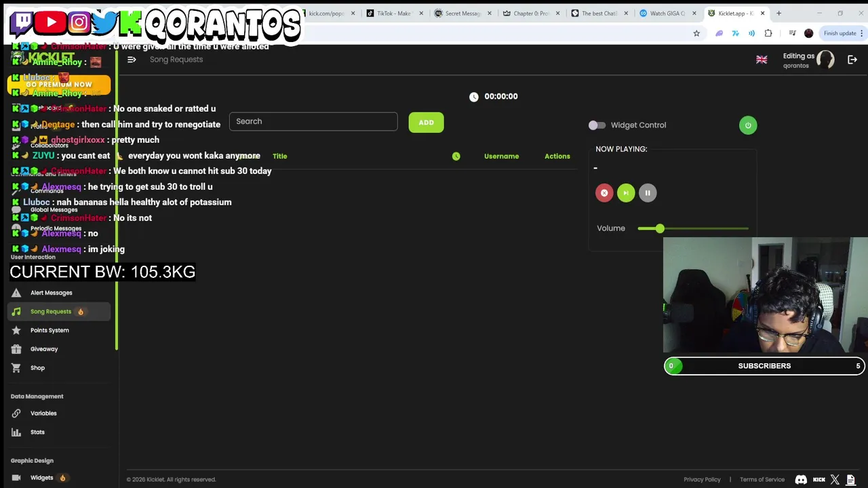Viewport: 868px width, 488px height.
Task: Open the document icon in footer
Action: (x=851, y=480)
